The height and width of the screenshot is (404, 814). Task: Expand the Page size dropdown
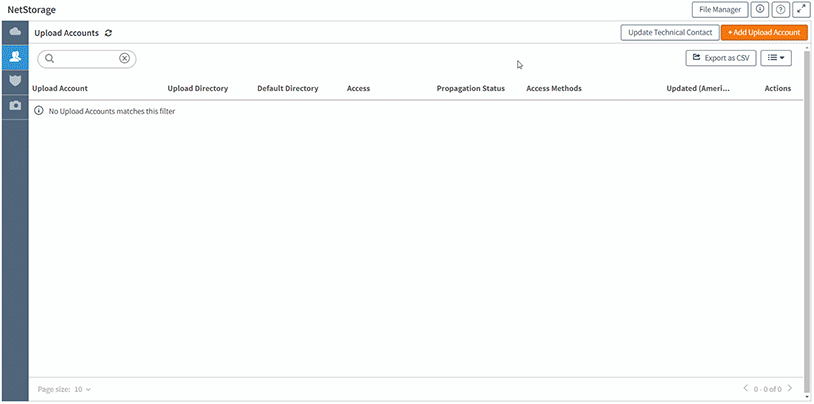point(82,388)
